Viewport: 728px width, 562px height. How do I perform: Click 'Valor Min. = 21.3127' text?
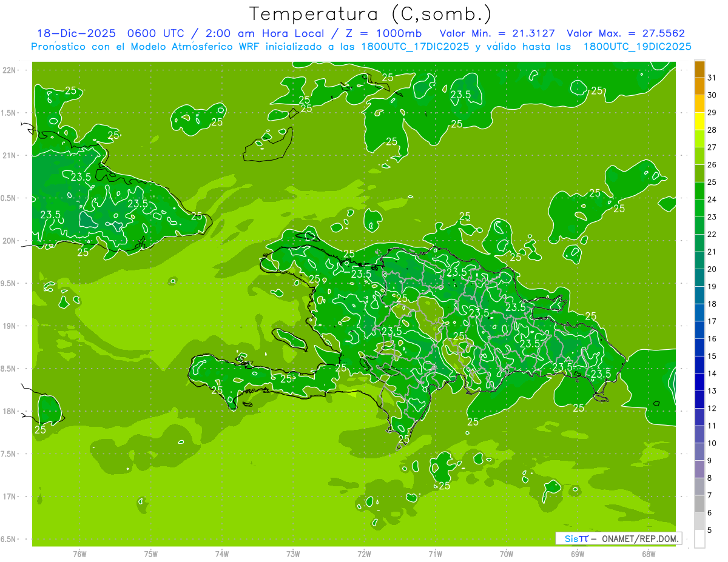[497, 33]
